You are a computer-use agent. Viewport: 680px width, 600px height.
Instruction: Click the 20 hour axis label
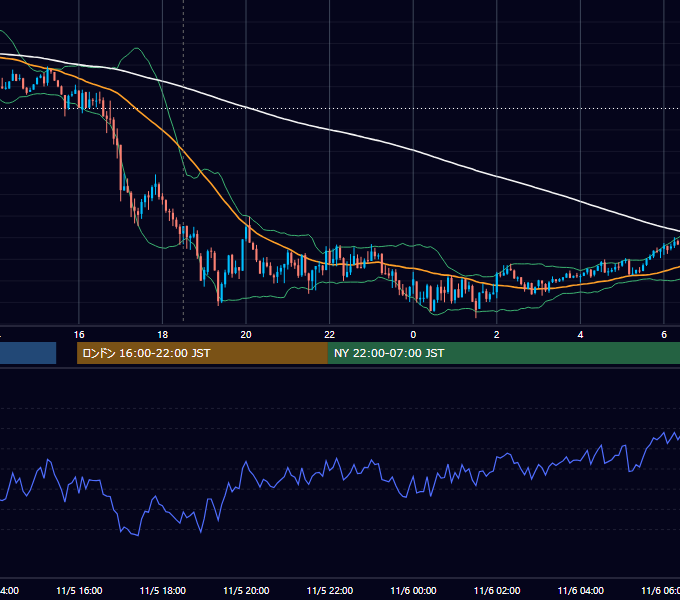click(246, 335)
